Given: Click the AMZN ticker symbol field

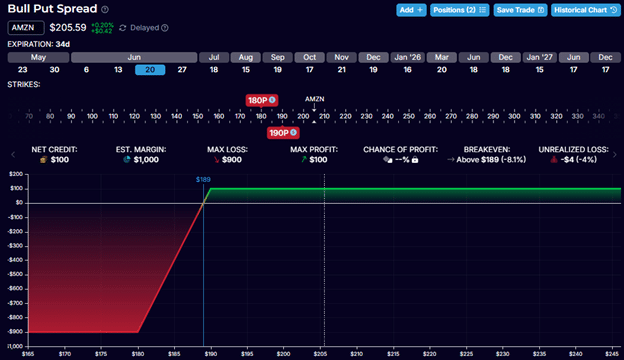Looking at the screenshot, I should pyautogui.click(x=26, y=28).
